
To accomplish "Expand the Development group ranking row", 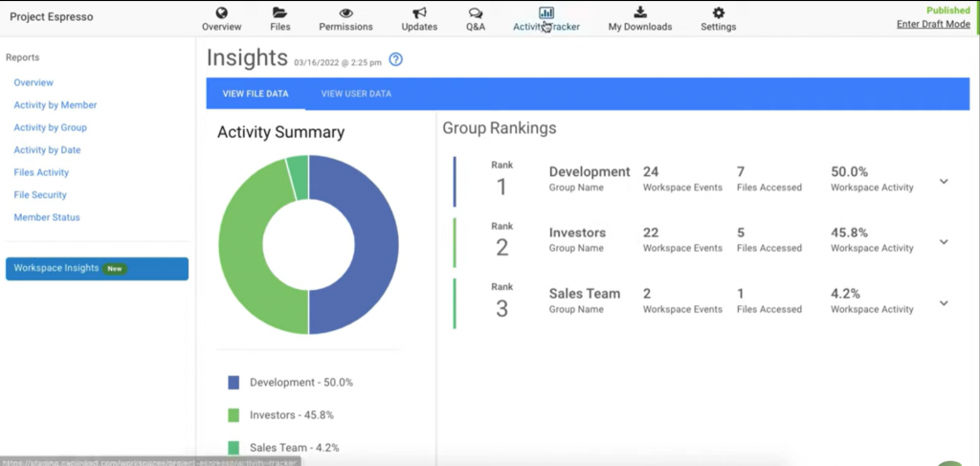I will point(944,181).
